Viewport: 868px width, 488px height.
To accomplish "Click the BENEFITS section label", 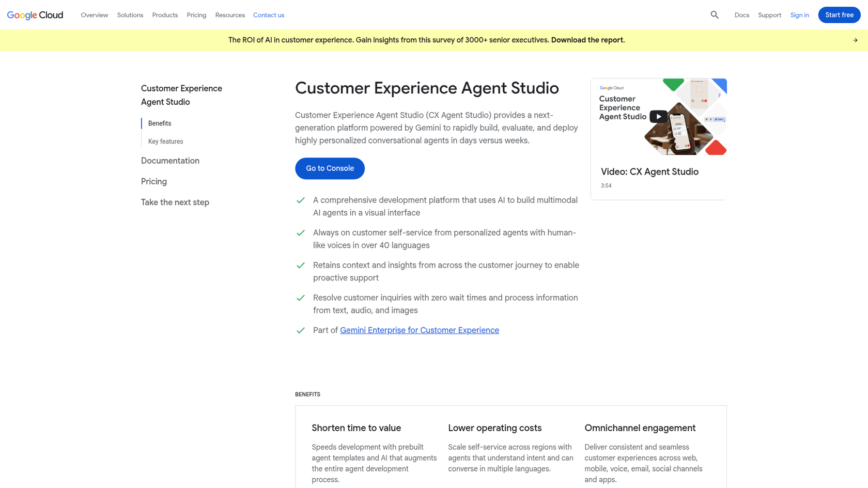I will [x=307, y=395].
